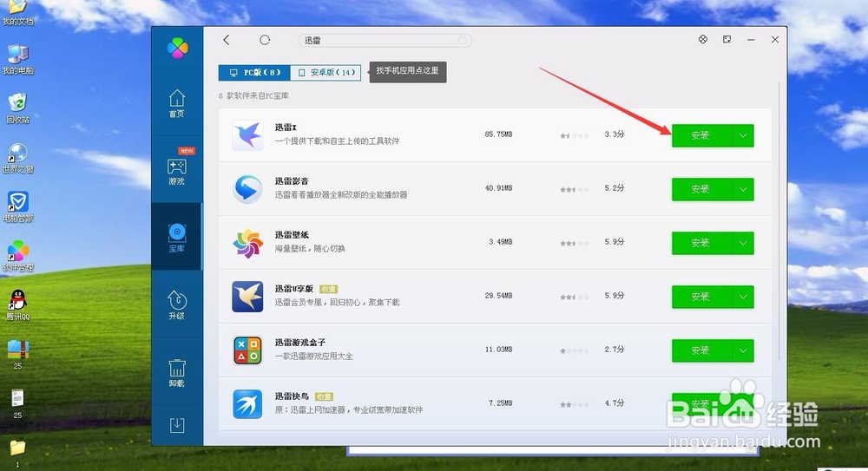Install 迅雷影音 with its 安装 button
This screenshot has height=471, width=868.
tap(701, 189)
